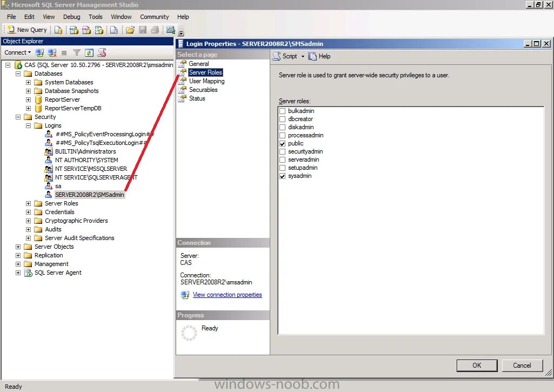This screenshot has height=392, width=554.
Task: Check the securityadmin server role
Action: point(282,151)
